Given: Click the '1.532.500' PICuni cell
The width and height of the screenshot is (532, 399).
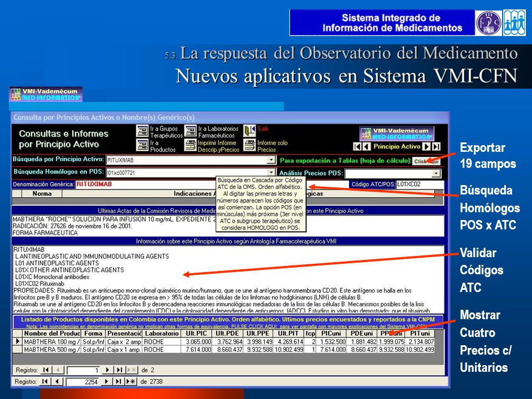Looking at the screenshot, I should click(331, 342).
